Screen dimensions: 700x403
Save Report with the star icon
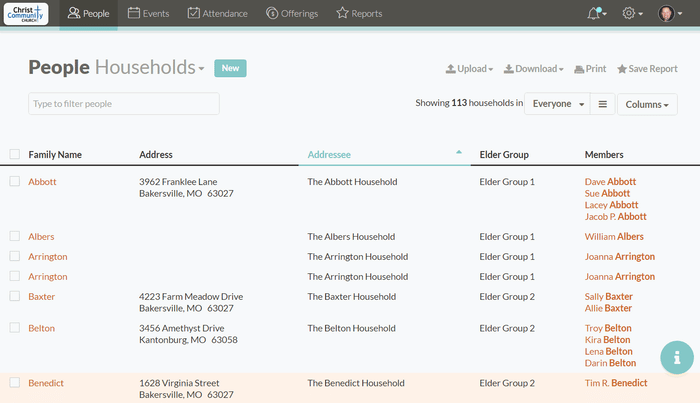(x=647, y=69)
